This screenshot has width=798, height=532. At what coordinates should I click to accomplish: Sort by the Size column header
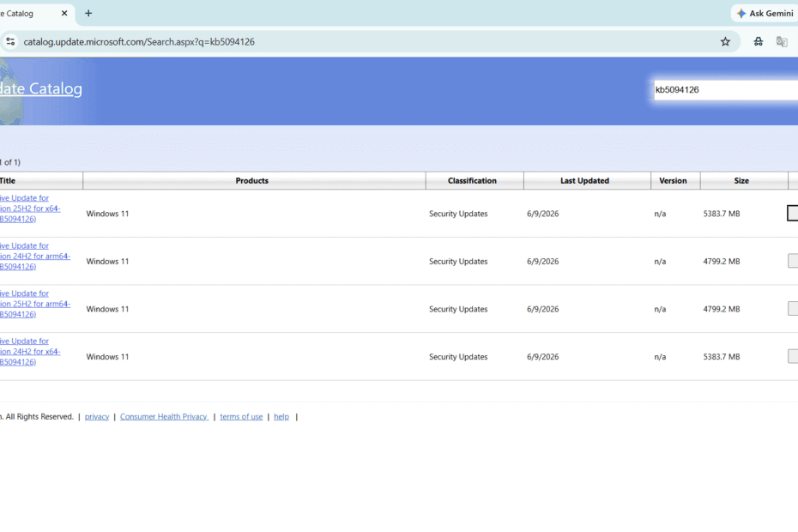[x=741, y=181]
